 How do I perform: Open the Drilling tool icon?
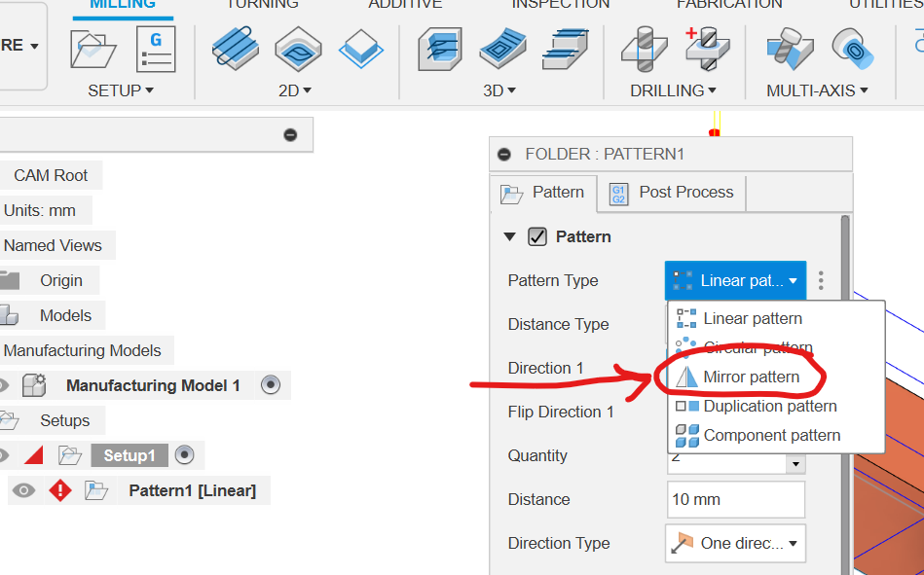point(644,49)
